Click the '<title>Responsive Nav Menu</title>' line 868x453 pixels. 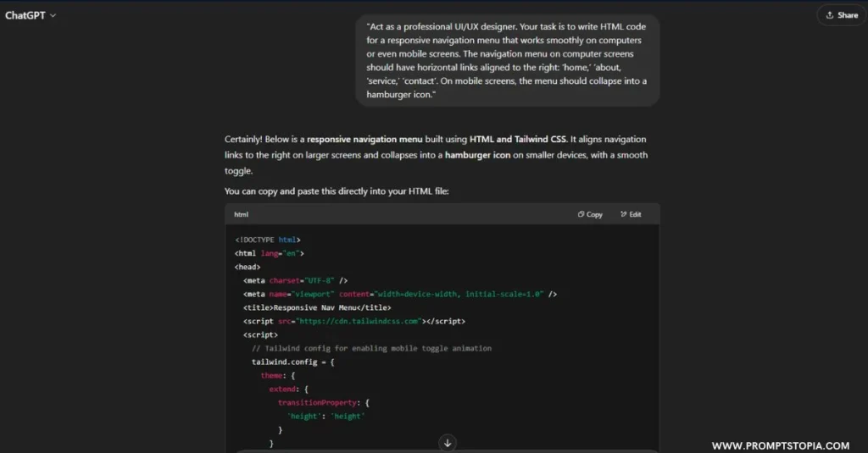click(317, 307)
